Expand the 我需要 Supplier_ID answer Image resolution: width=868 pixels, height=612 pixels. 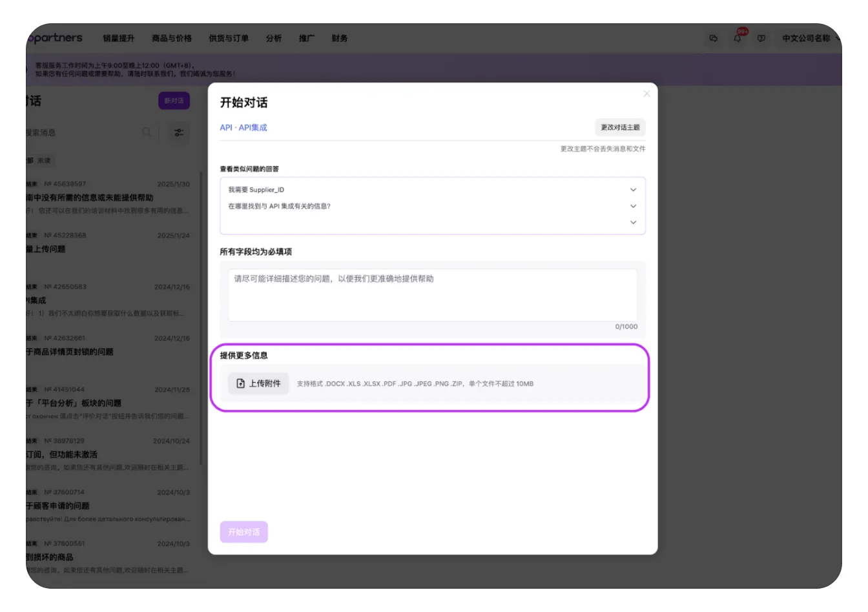click(633, 190)
